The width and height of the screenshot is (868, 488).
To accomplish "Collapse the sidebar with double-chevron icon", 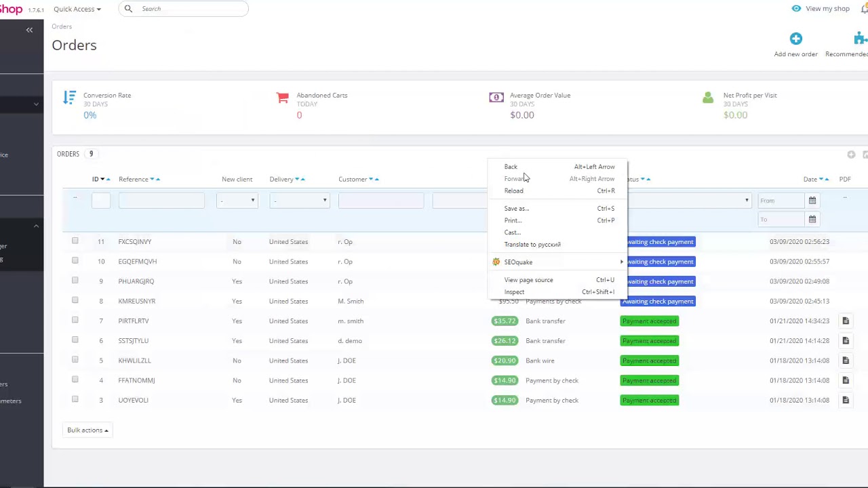I will coord(29,30).
